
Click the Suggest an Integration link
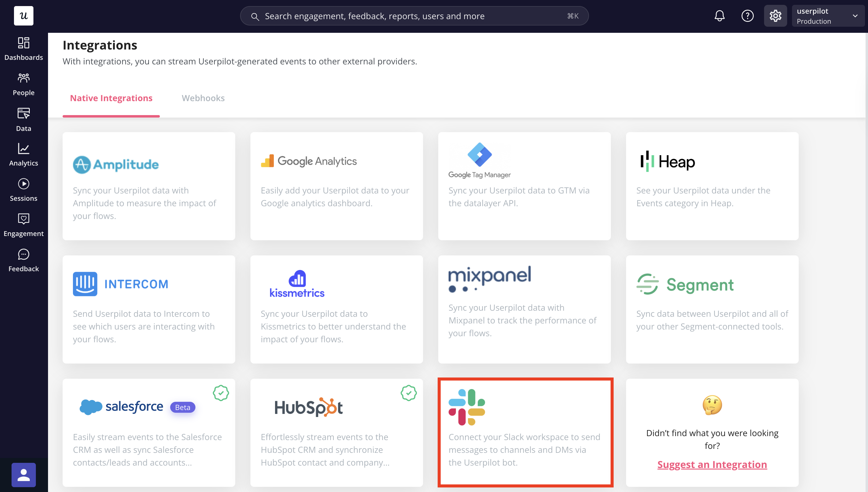click(x=712, y=465)
